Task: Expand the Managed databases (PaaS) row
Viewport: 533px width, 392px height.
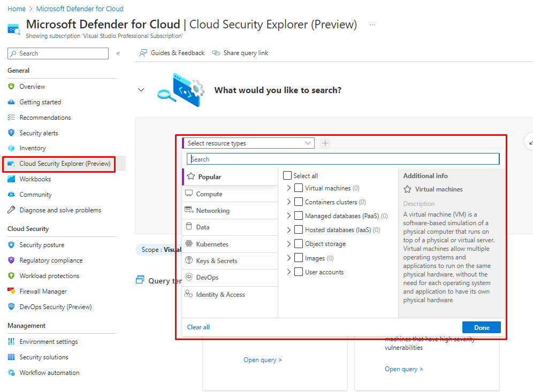Action: (x=289, y=216)
